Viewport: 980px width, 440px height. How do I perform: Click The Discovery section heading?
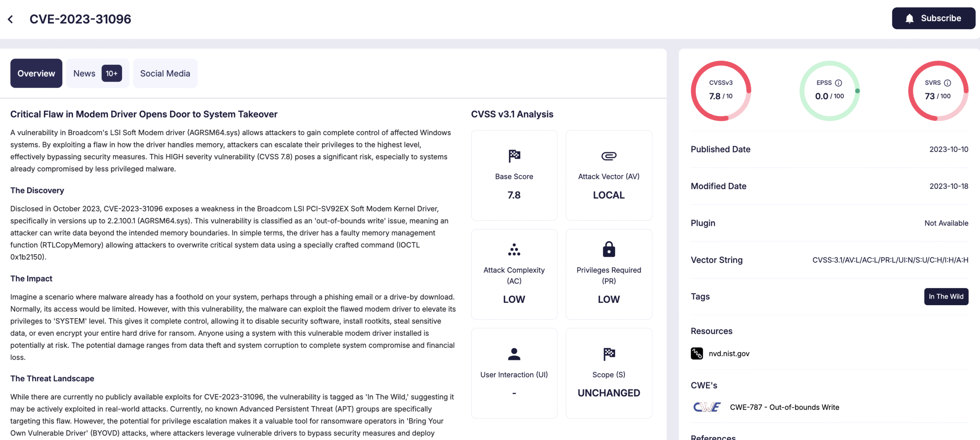(x=37, y=190)
